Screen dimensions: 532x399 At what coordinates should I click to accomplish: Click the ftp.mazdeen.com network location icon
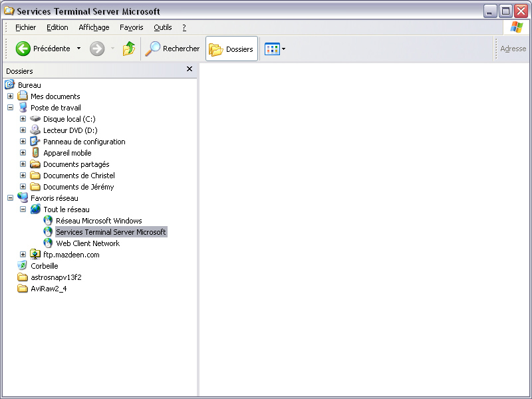35,254
